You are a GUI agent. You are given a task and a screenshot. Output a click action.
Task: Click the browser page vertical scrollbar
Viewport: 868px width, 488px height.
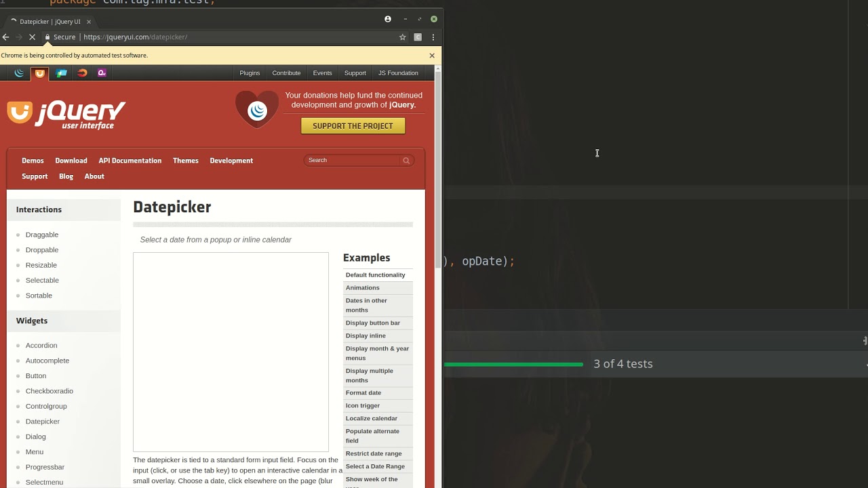coord(438,169)
